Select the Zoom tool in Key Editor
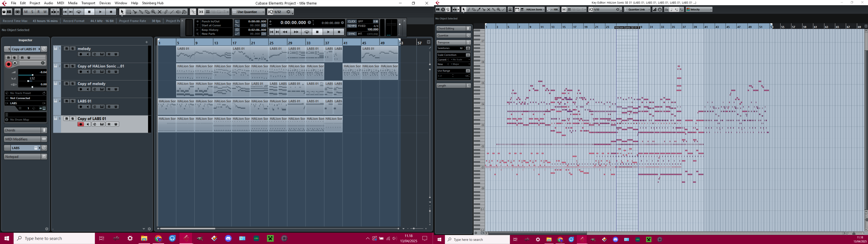Viewport: 868px width, 244px height. point(499,9)
